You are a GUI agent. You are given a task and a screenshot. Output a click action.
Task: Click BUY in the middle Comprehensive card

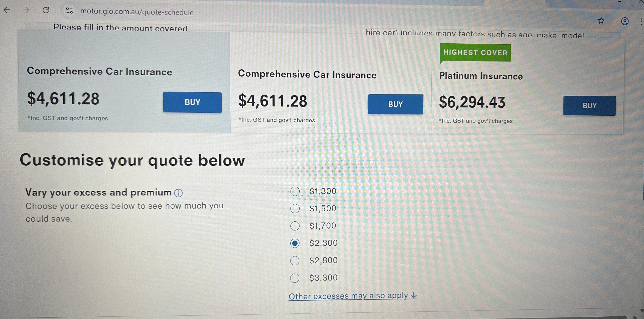[395, 104]
